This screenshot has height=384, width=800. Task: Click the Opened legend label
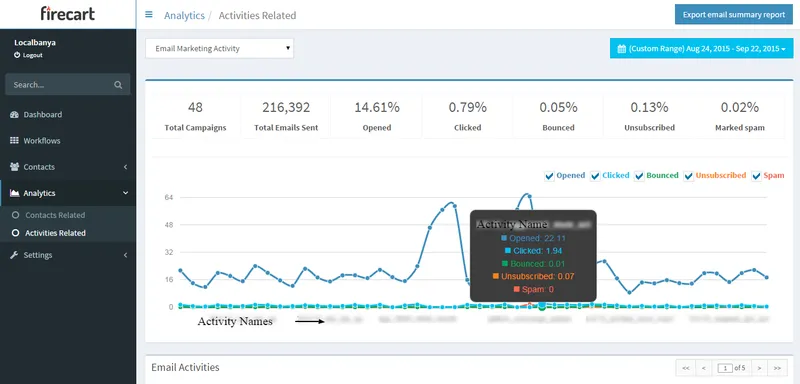570,175
